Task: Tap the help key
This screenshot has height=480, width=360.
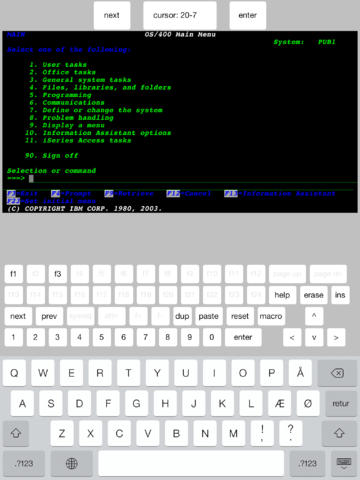Action: pyautogui.click(x=282, y=295)
